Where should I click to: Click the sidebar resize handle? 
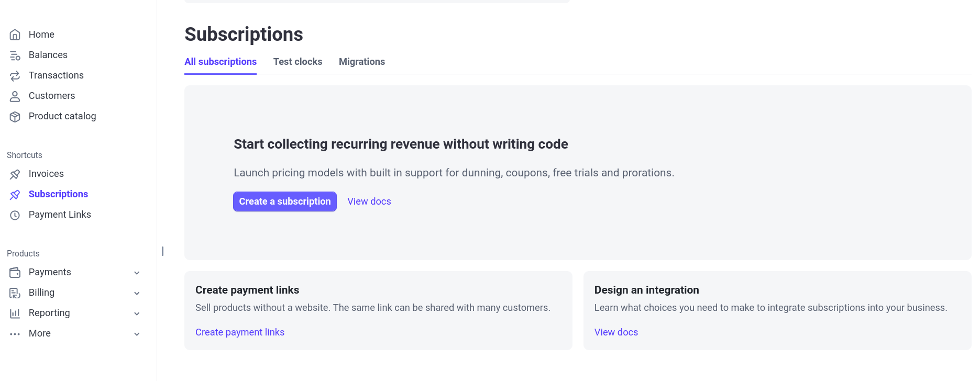[162, 251]
